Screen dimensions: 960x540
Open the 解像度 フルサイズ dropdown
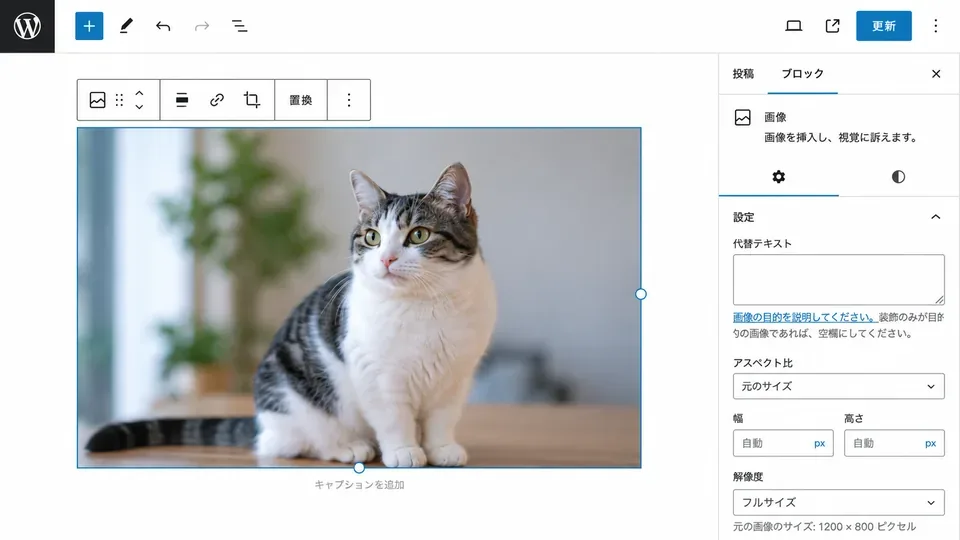click(839, 503)
